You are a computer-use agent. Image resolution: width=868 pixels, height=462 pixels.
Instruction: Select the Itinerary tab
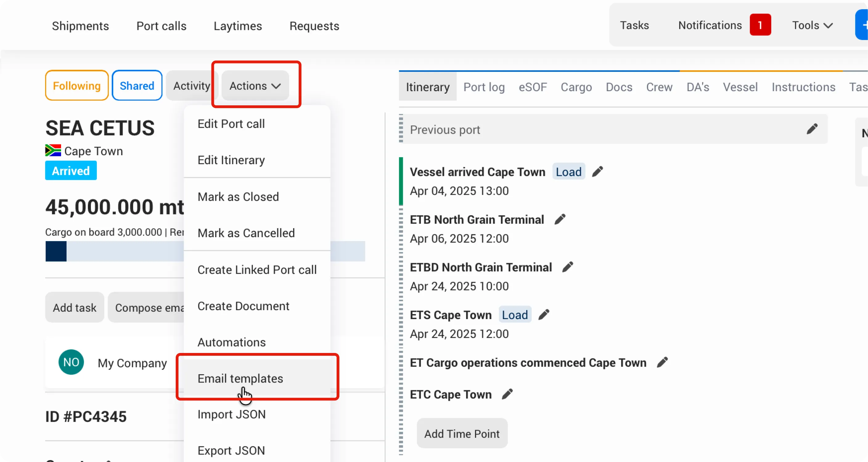point(428,87)
